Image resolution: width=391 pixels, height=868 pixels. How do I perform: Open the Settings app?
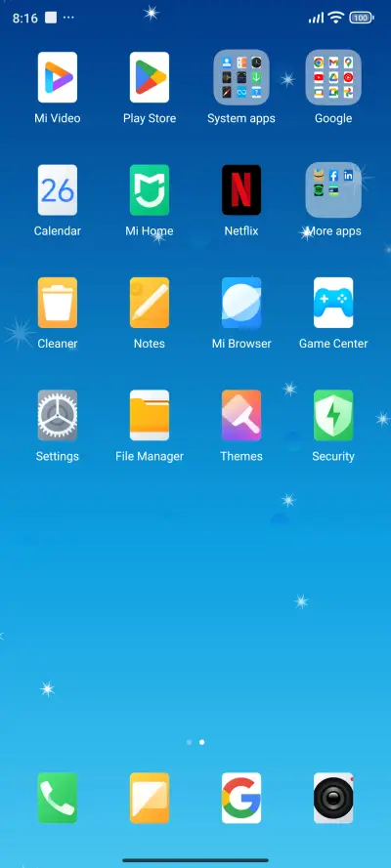pos(58,415)
